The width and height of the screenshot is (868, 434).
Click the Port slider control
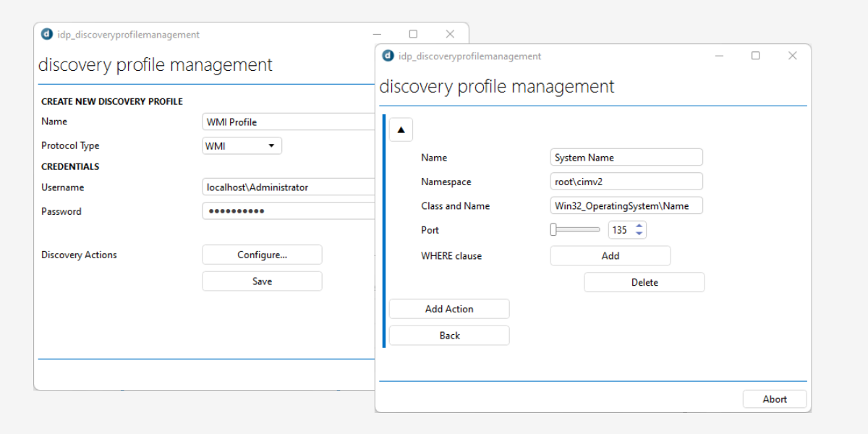(x=575, y=229)
